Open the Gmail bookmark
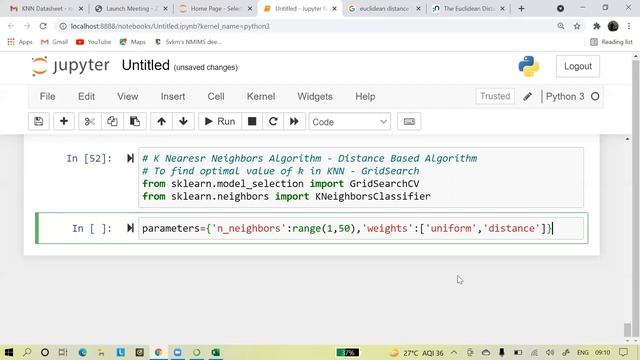 (x=54, y=42)
